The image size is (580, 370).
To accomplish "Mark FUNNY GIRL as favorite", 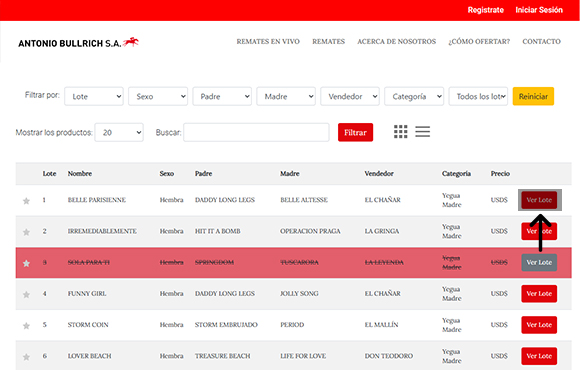I will [x=26, y=295].
